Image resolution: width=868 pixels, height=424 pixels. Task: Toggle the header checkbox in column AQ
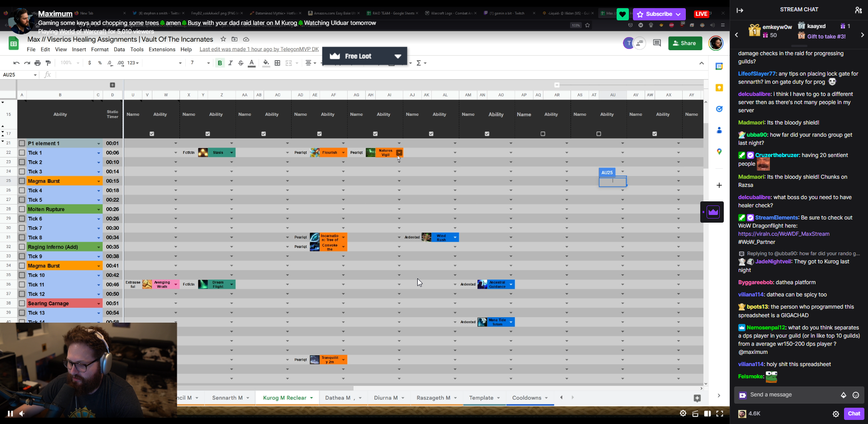(x=543, y=134)
